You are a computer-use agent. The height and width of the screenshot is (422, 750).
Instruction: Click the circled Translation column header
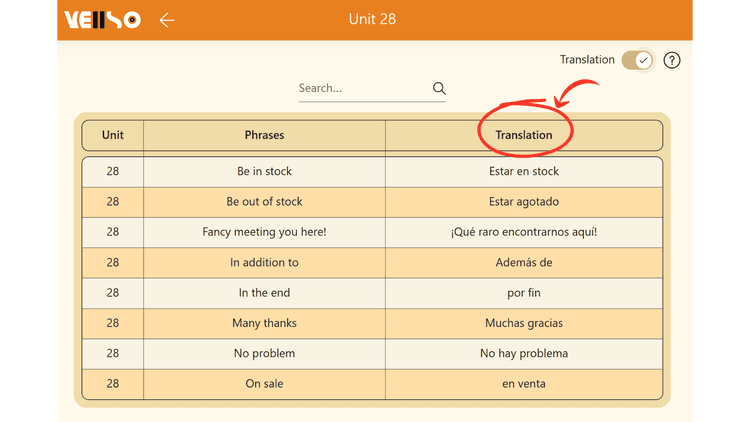[x=524, y=135]
